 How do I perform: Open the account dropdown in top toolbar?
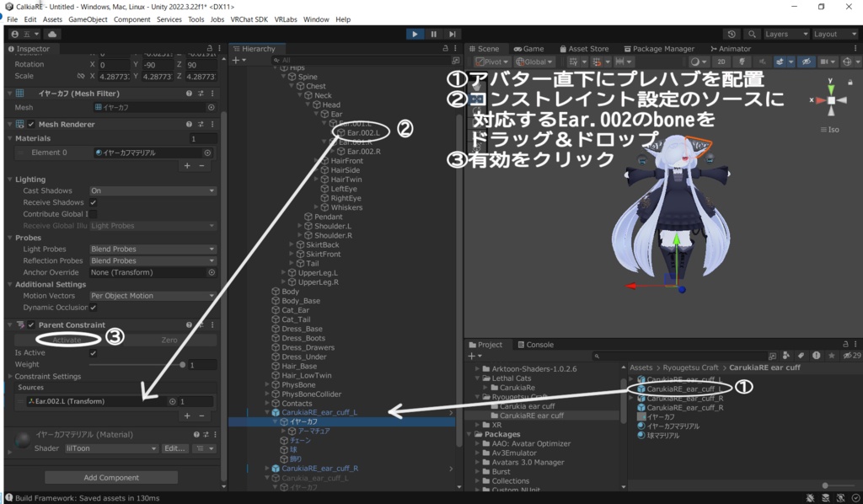click(25, 34)
